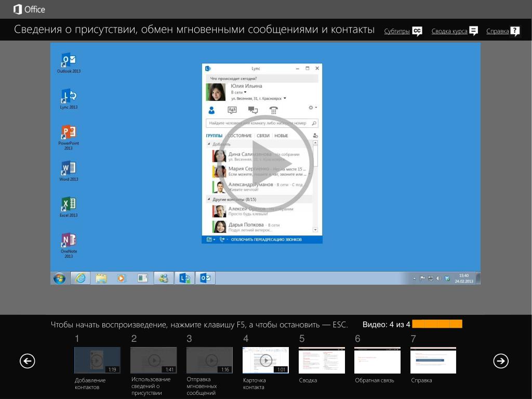Click the Office logo
Image resolution: width=532 pixels, height=399 pixels.
(29, 9)
